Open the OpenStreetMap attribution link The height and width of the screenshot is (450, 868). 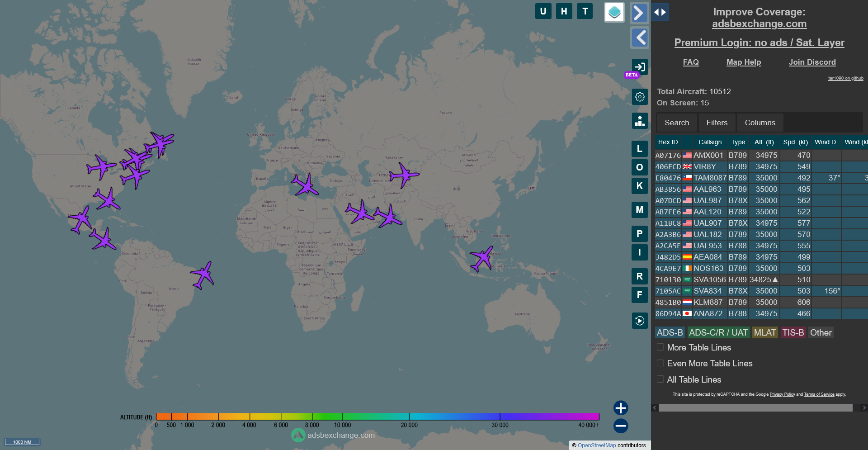click(597, 445)
